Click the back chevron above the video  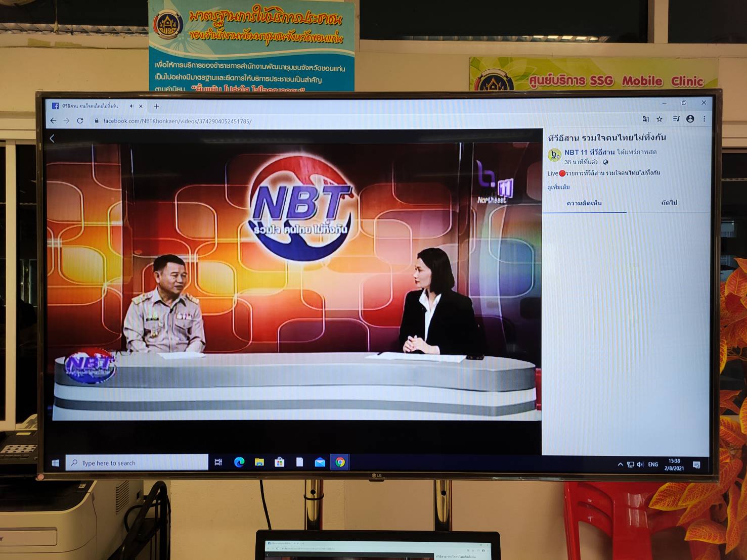coord(52,138)
